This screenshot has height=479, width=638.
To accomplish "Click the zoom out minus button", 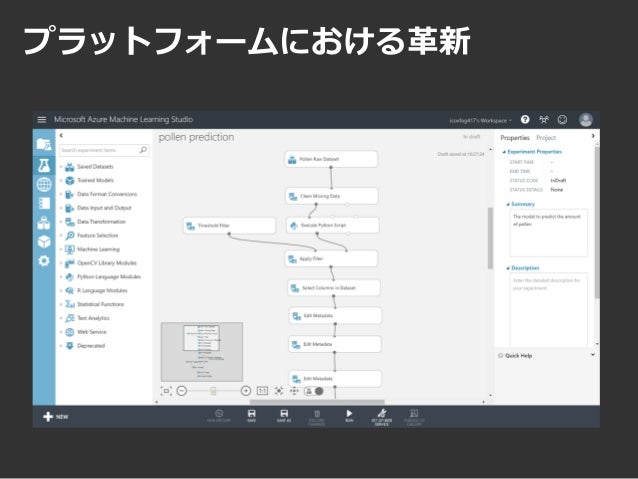I will (x=182, y=391).
